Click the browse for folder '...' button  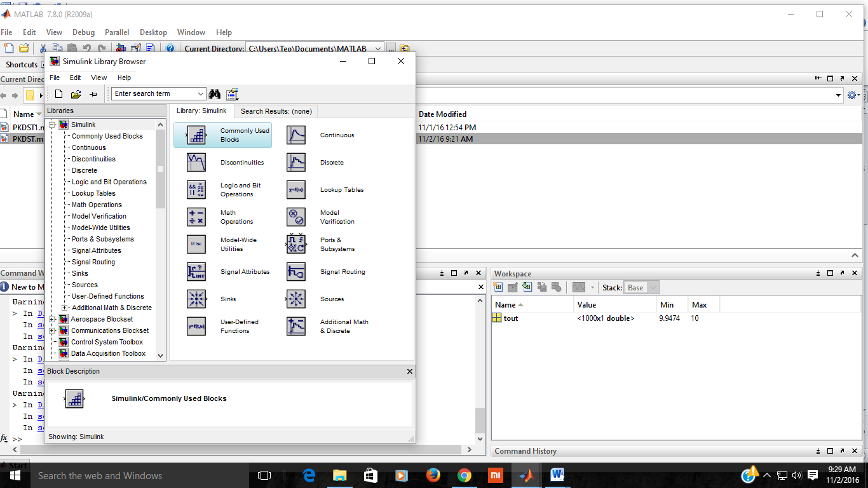[x=391, y=48]
